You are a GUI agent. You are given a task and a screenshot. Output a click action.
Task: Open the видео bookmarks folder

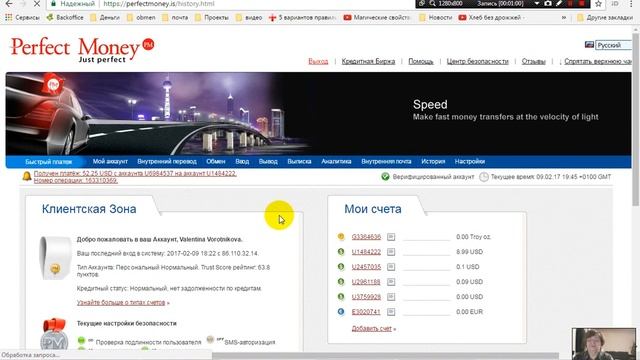tap(249, 18)
